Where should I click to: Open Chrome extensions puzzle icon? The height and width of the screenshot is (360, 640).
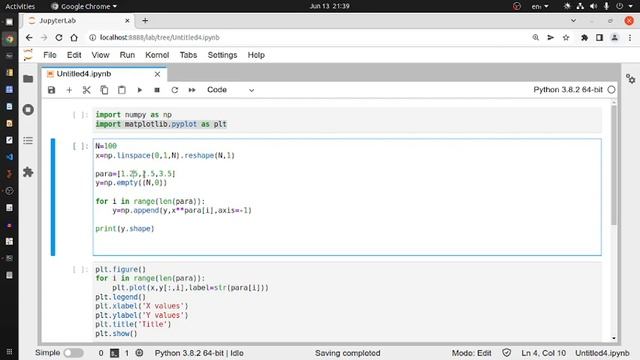[x=584, y=38]
